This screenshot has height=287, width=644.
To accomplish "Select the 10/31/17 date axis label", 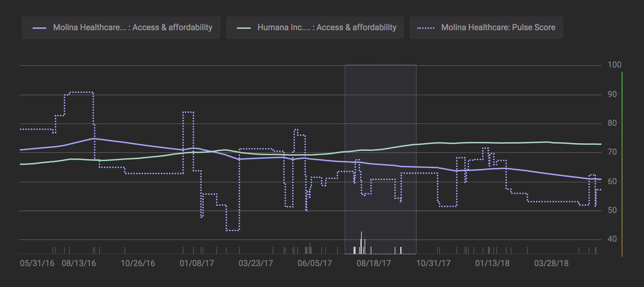I will 433,263.
